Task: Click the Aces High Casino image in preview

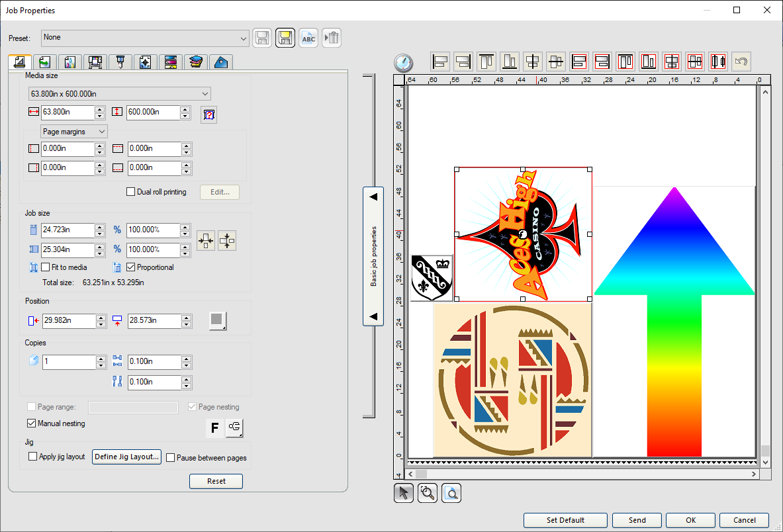Action: click(x=523, y=235)
